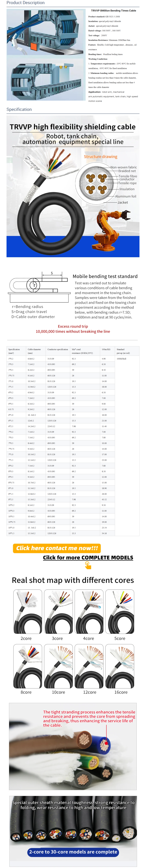Select the 10core cable thumbnail

click(x=58, y=666)
